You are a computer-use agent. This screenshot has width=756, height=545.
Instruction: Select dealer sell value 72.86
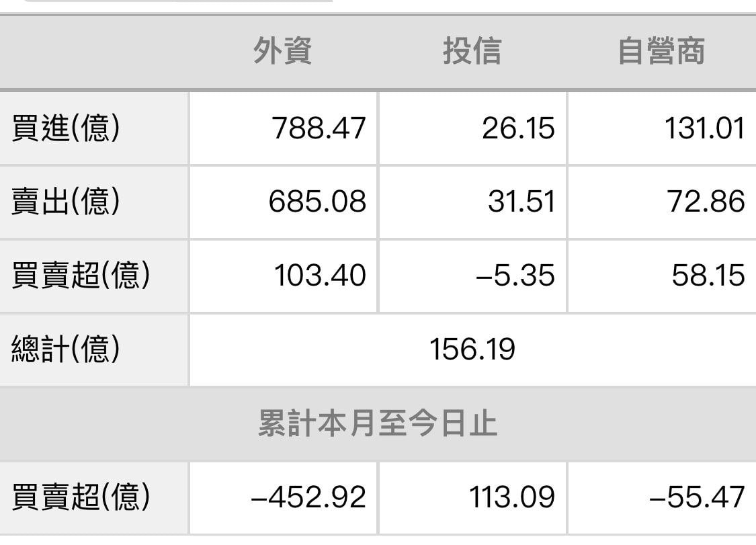[706, 202]
